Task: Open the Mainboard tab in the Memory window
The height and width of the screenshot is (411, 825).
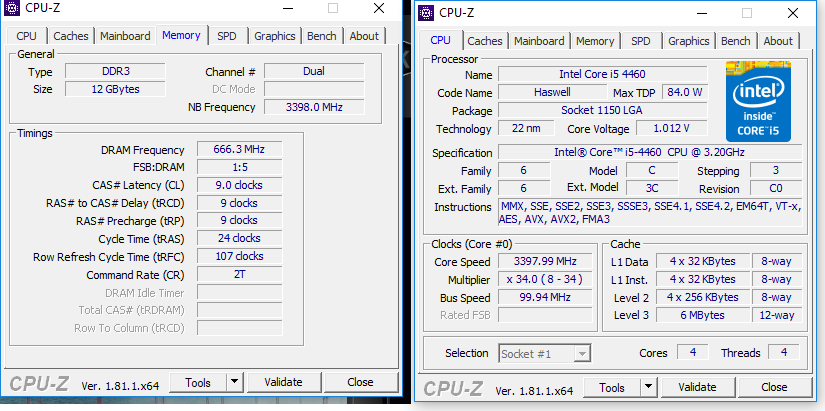Action: click(x=125, y=36)
